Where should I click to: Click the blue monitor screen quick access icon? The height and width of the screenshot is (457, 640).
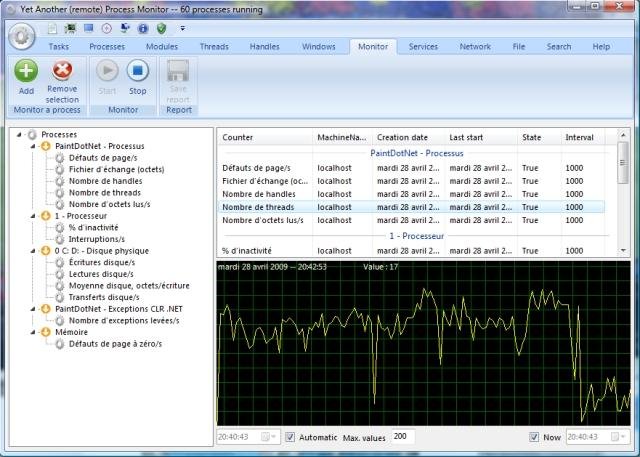coord(89,28)
